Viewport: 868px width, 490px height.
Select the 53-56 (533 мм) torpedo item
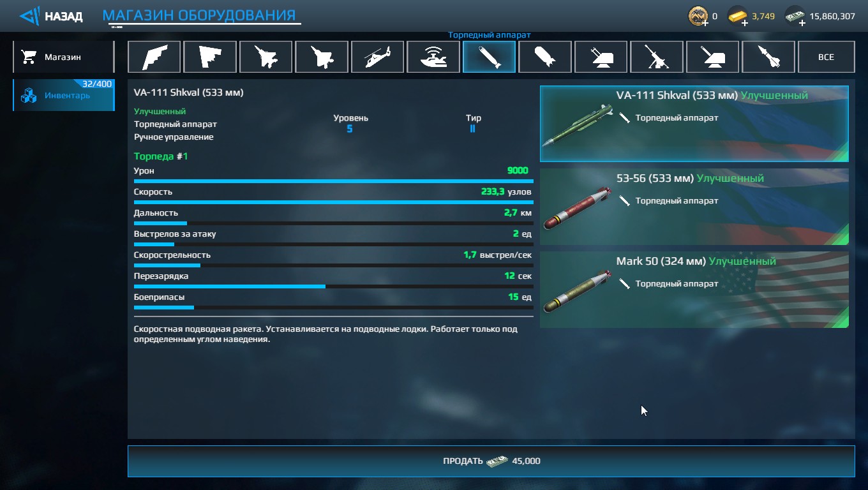click(694, 207)
